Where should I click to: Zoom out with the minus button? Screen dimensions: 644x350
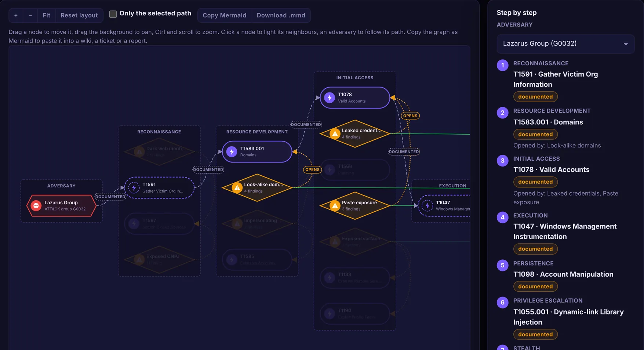pos(30,15)
